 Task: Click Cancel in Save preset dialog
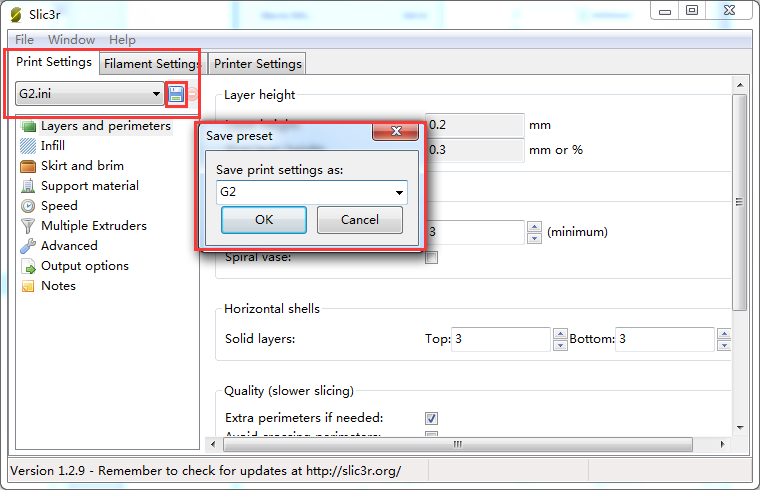click(x=360, y=220)
